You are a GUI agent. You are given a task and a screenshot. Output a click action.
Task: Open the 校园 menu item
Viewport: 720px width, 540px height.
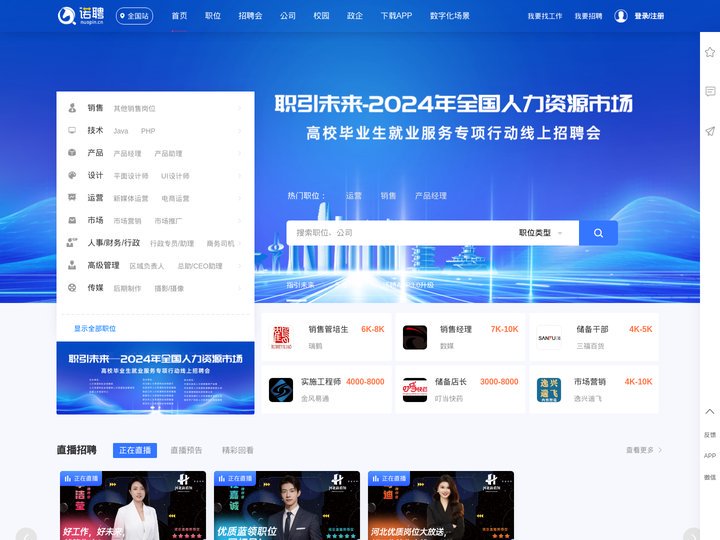(321, 16)
